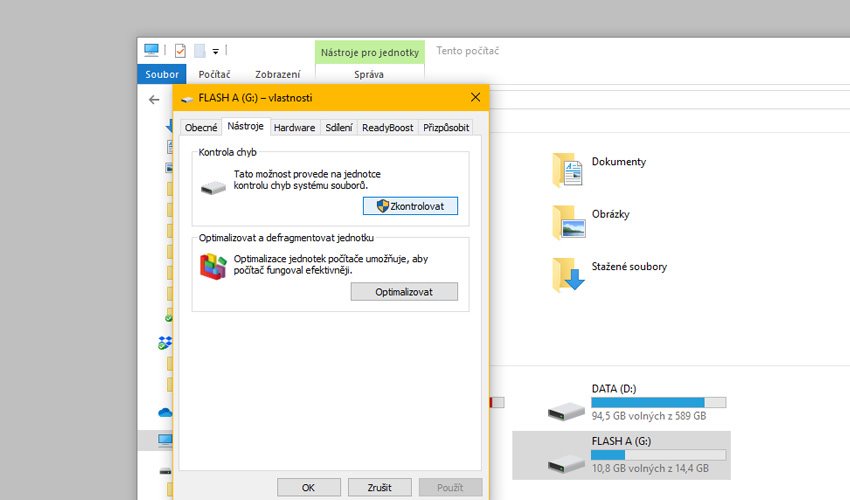Screen dimensions: 850x500
Task: Click the Properties checkmark icon in quick access toolbar
Action: [180, 50]
